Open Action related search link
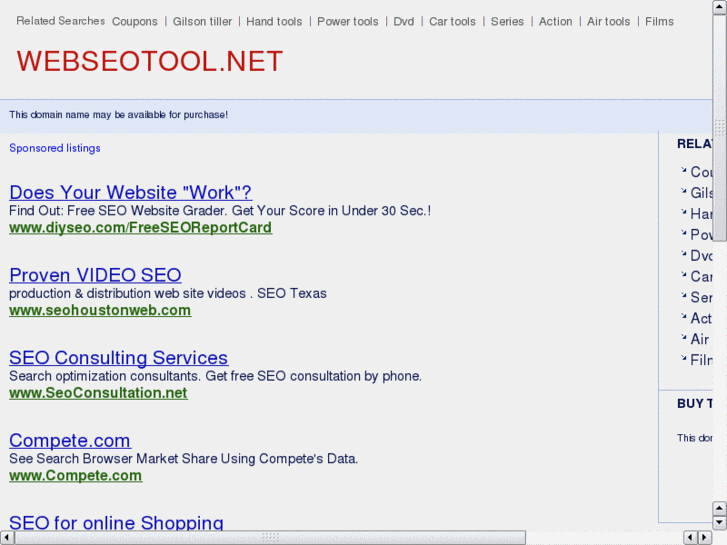 point(555,22)
